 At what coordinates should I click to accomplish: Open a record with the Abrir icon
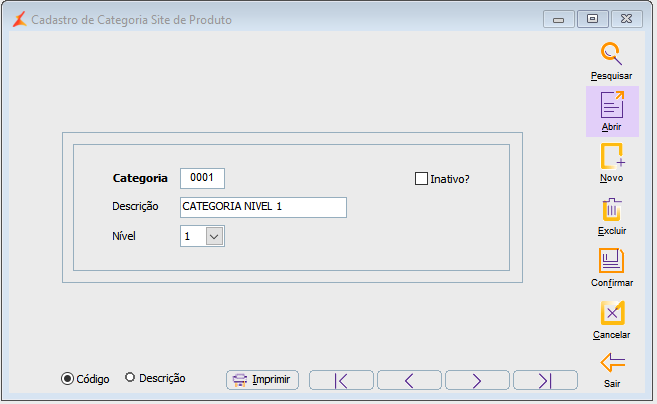coord(611,106)
